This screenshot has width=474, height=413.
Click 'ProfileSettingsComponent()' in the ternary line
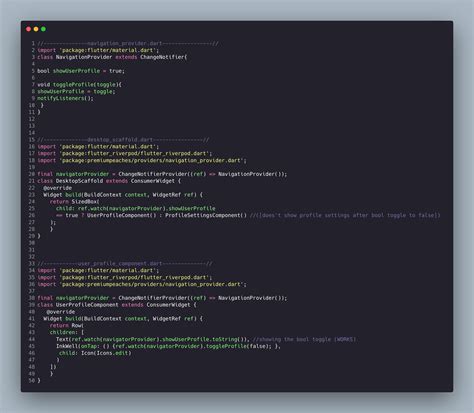click(x=206, y=215)
